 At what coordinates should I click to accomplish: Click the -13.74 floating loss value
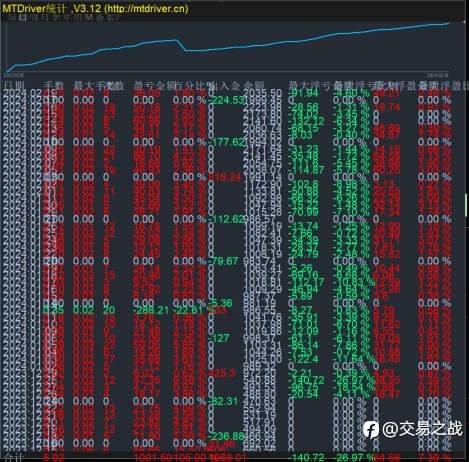tap(303, 226)
